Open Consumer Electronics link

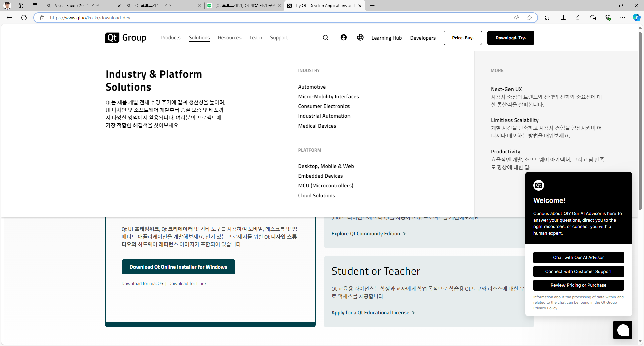(324, 106)
